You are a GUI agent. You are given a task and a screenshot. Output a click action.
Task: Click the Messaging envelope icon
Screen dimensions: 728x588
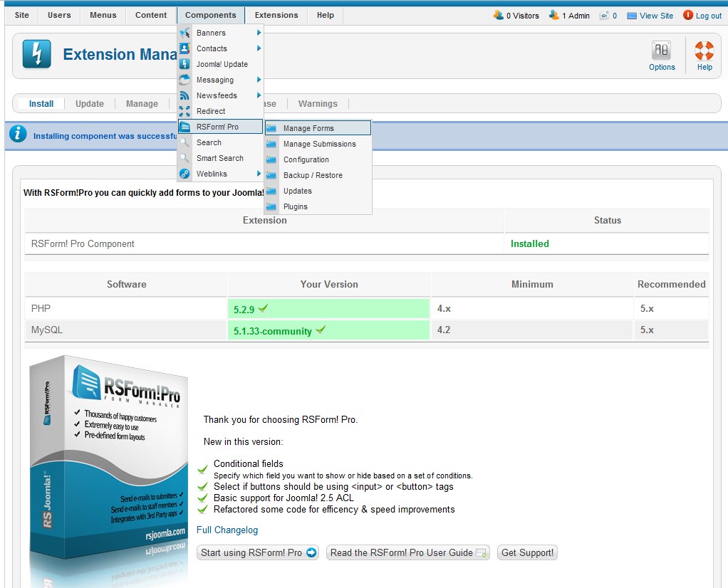point(184,80)
